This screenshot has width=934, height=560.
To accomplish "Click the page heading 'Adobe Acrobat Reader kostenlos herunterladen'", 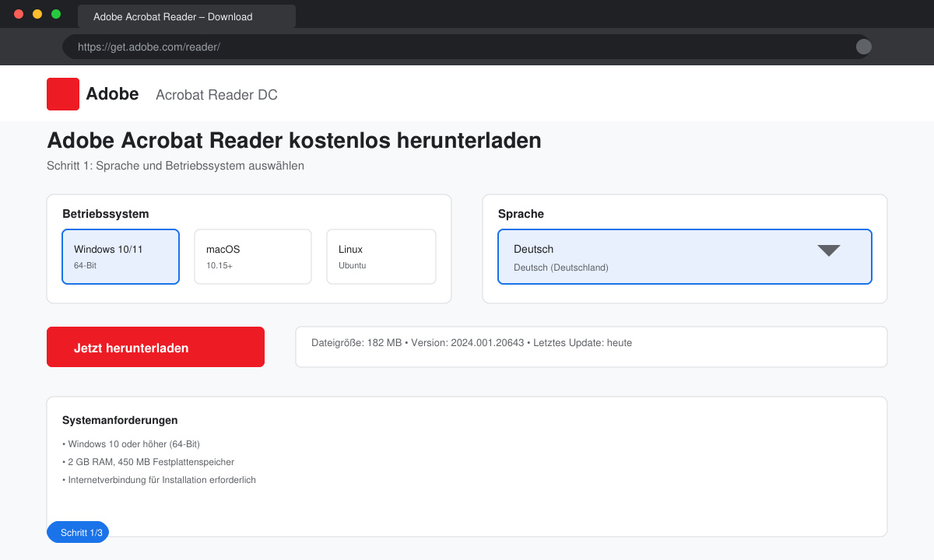I will 294,141.
